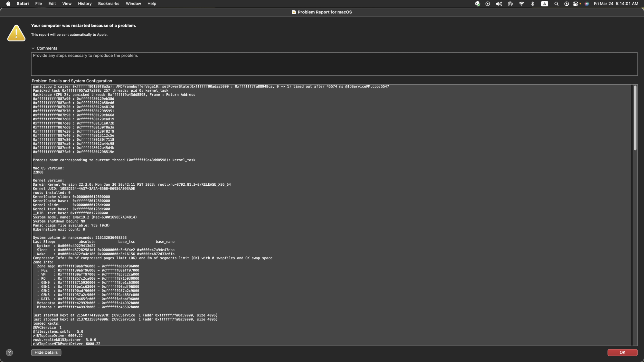Viewport: 644px width, 362px height.
Task: Click the 'Last Sleep:' header line
Action: (x=104, y=242)
